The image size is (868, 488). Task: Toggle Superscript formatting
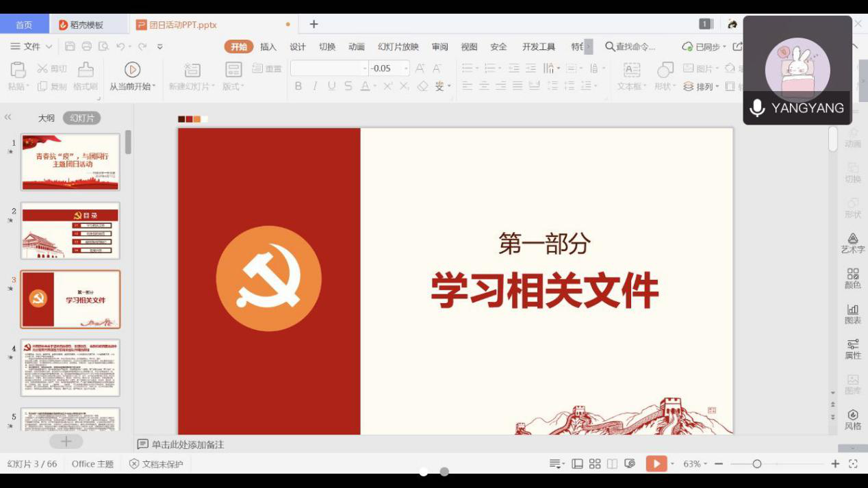click(387, 86)
